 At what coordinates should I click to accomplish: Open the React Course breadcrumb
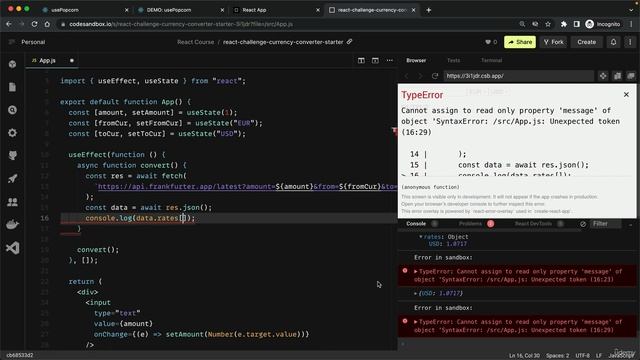click(196, 42)
